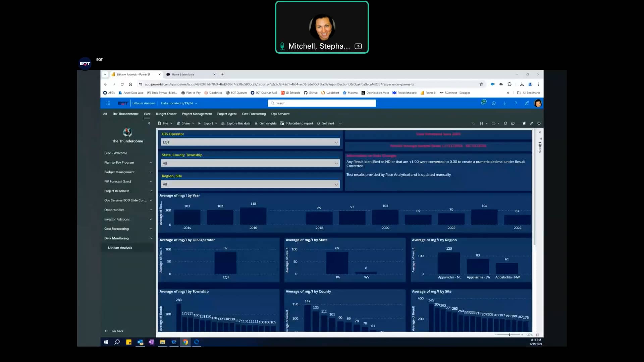Expand the Plan-to-Pay Program section
This screenshot has height=362, width=644.
pos(151,163)
